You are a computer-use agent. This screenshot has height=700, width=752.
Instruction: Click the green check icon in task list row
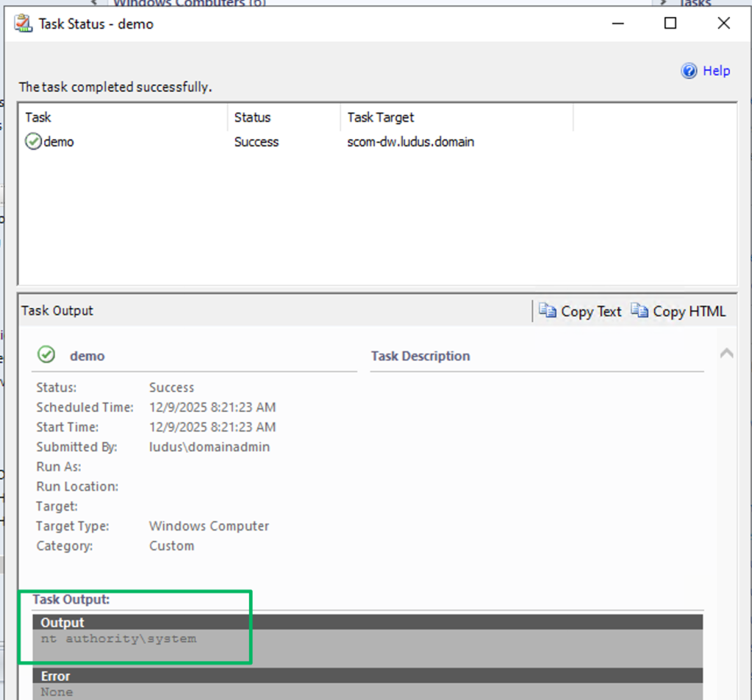tap(33, 142)
